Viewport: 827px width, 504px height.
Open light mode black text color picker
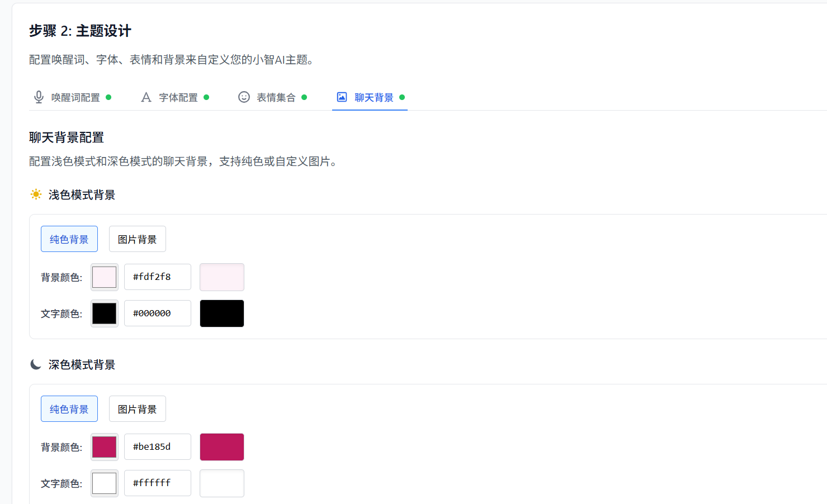(x=105, y=313)
